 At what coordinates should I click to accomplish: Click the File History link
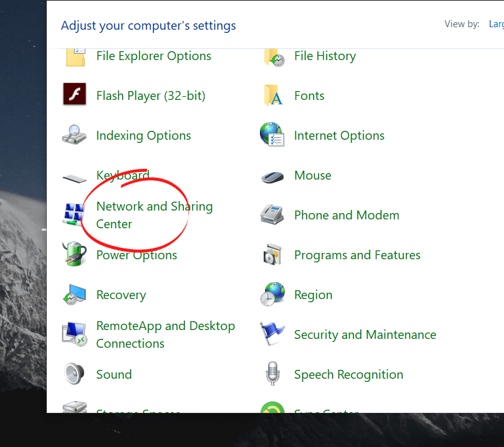[325, 56]
